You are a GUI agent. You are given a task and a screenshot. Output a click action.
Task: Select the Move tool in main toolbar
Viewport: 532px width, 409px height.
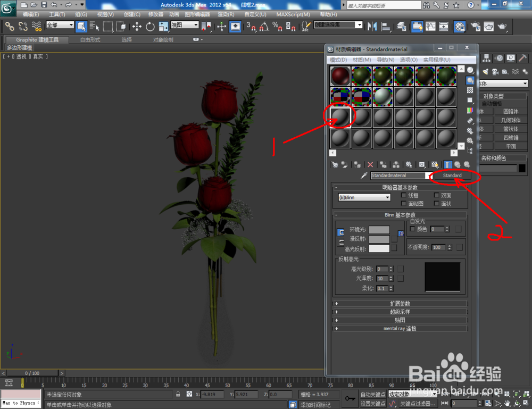pyautogui.click(x=137, y=27)
